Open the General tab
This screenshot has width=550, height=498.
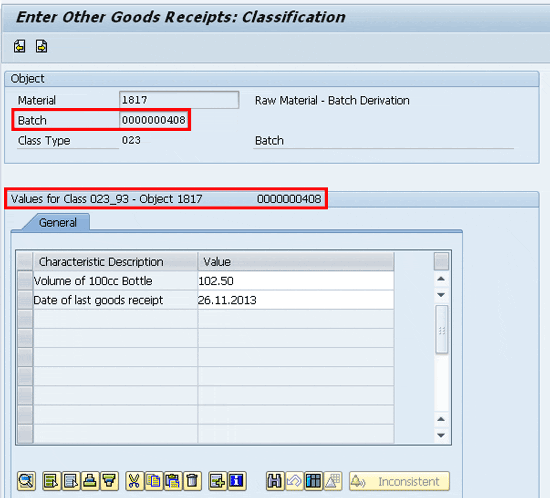pyautogui.click(x=58, y=223)
